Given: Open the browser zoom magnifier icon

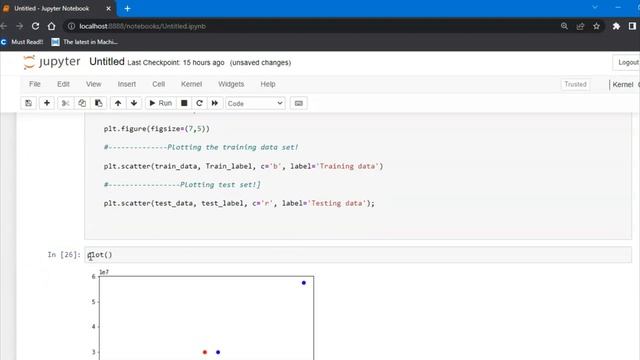Looking at the screenshot, I should [564, 26].
